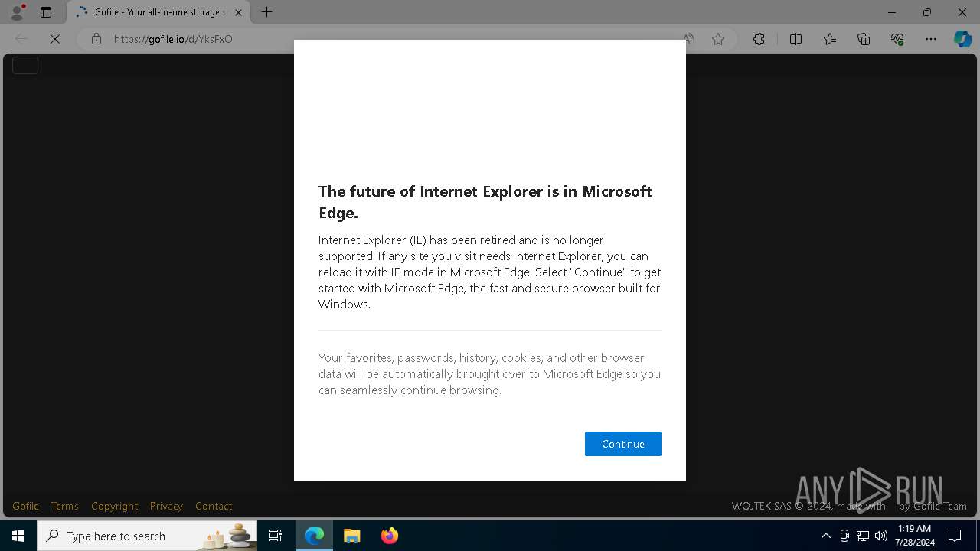Toggle split screen view
Image resolution: width=980 pixels, height=551 pixels.
click(x=795, y=39)
